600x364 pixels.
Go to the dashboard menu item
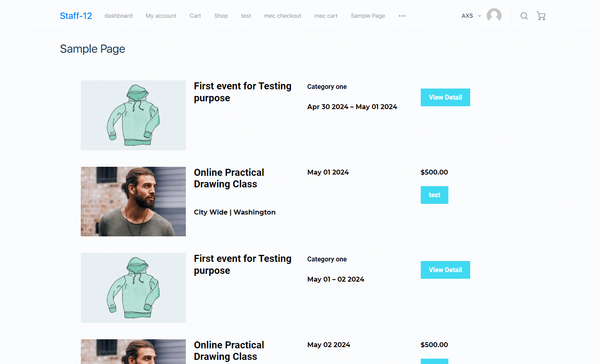[118, 16]
